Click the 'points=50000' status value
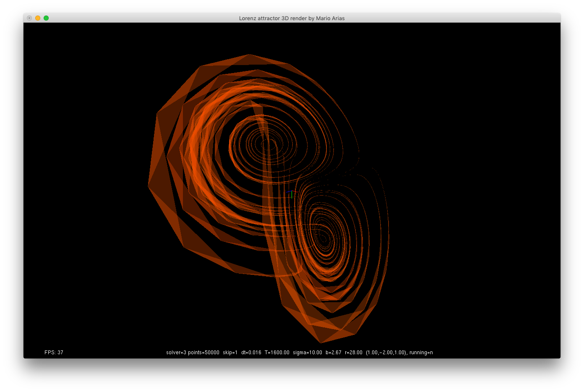Viewport: 584px width, 392px height. [203, 353]
